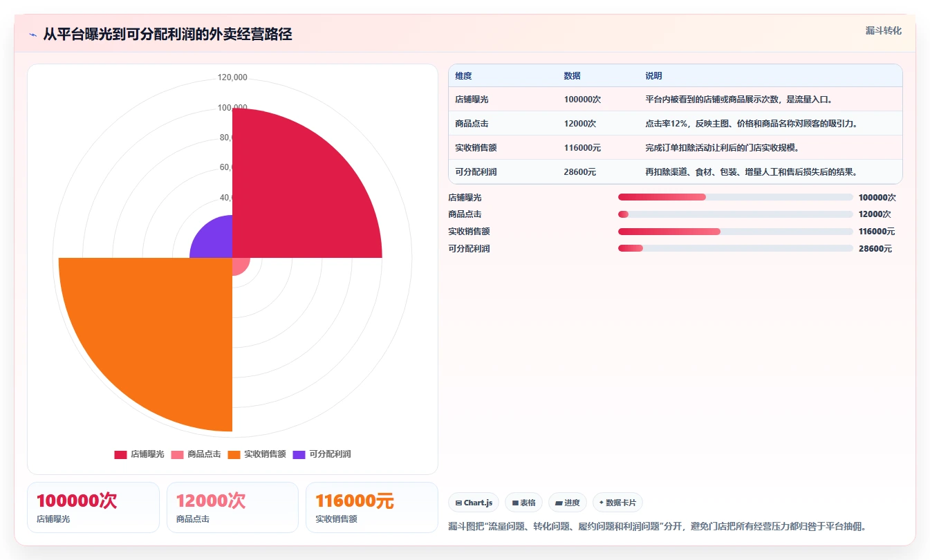Click the 100,000 axis tick label
Image resolution: width=930 pixels, height=560 pixels.
(232, 107)
